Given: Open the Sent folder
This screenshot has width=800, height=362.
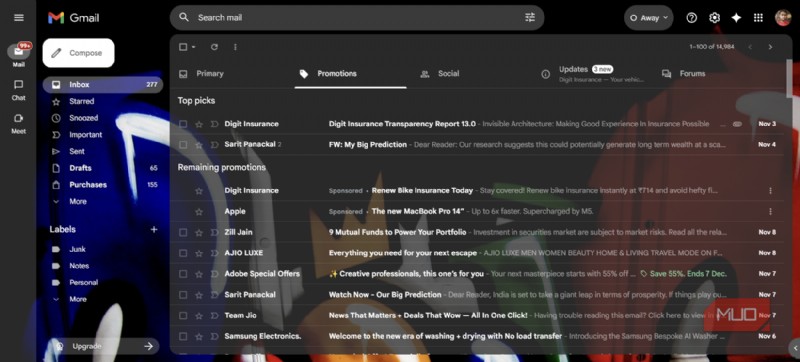Looking at the screenshot, I should [103, 151].
